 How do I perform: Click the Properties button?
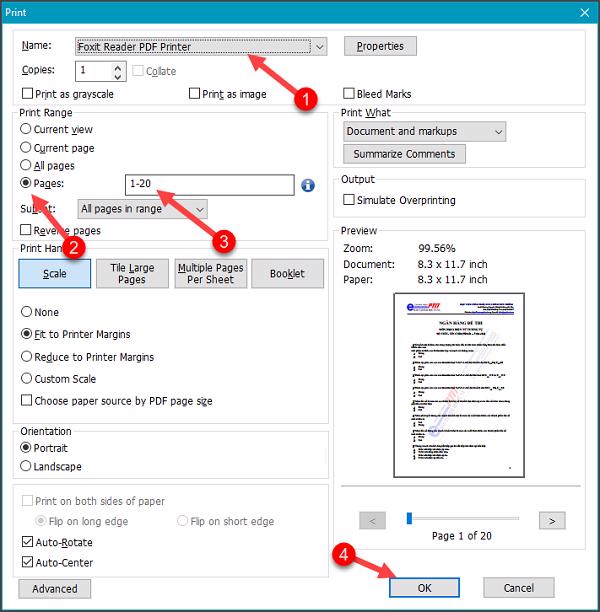pyautogui.click(x=380, y=46)
